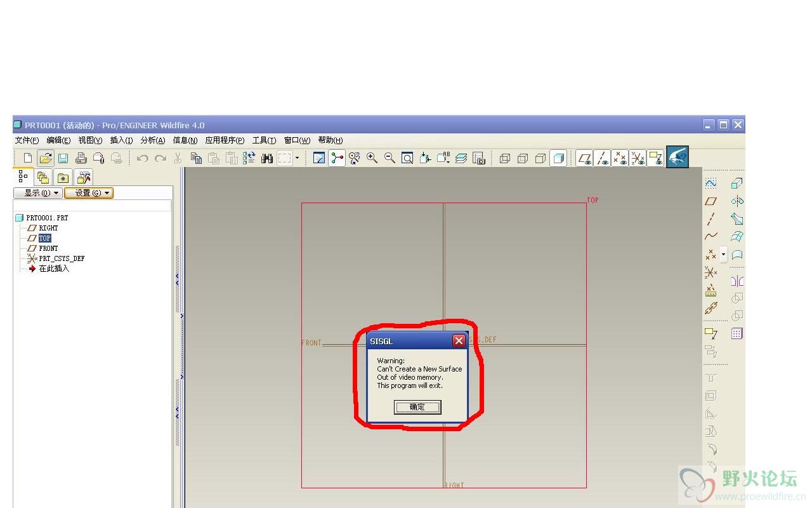
Task: Open the 显示(O) dropdown button
Action: [38, 193]
